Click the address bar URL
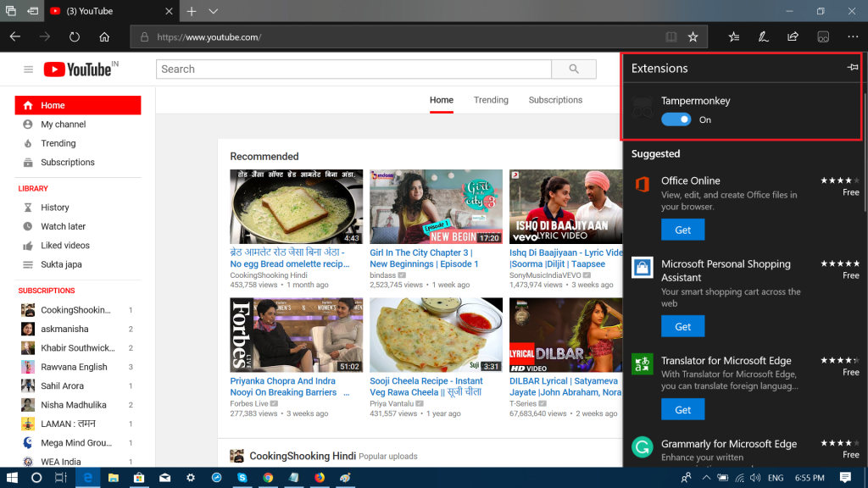 point(209,37)
